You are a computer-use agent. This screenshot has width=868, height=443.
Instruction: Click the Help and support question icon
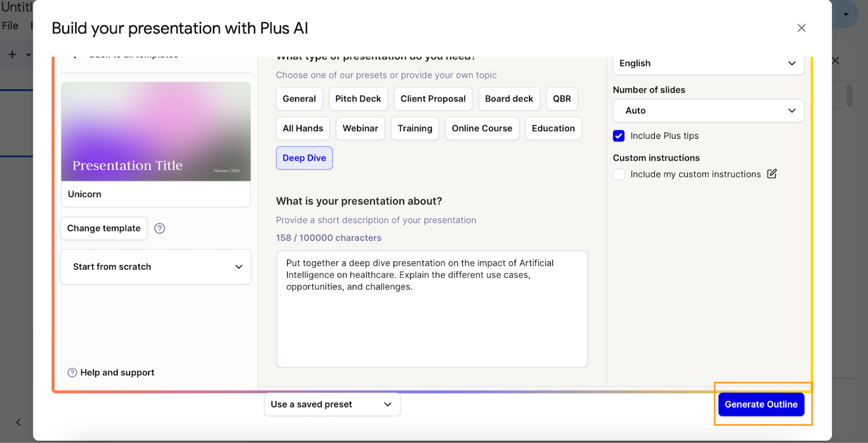click(x=72, y=373)
